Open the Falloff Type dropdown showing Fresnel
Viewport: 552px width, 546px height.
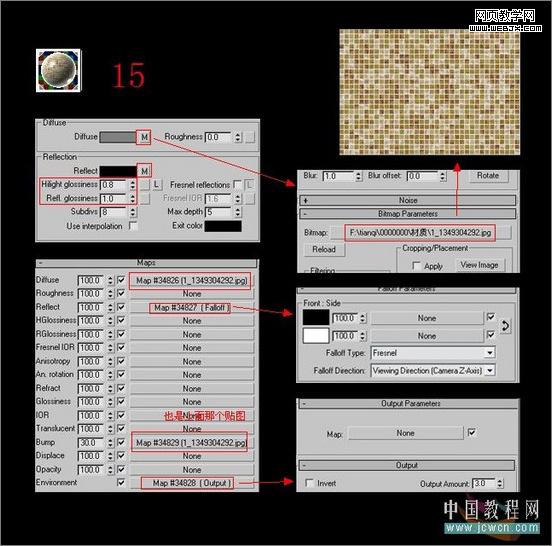pyautogui.click(x=433, y=353)
